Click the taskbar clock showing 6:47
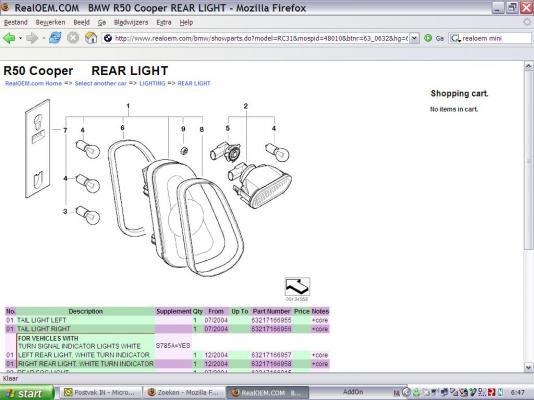Viewport: 534px width, 400px height. 518,393
